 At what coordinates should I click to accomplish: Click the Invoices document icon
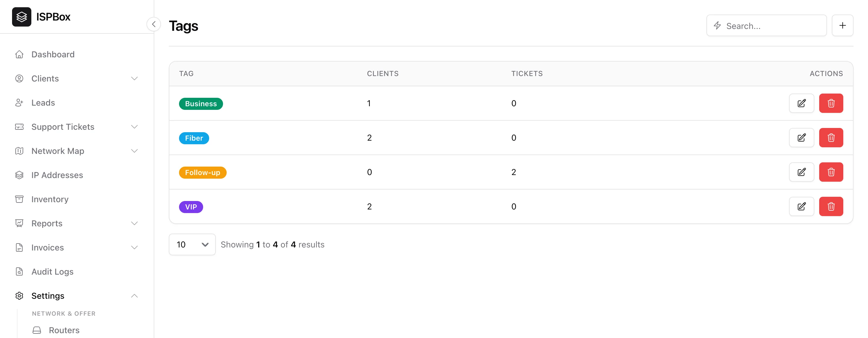point(19,247)
